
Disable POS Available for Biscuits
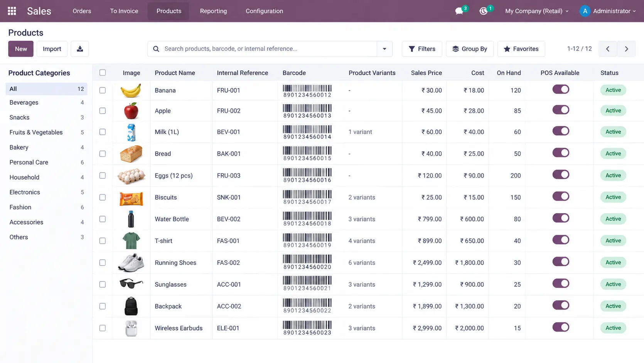click(561, 197)
